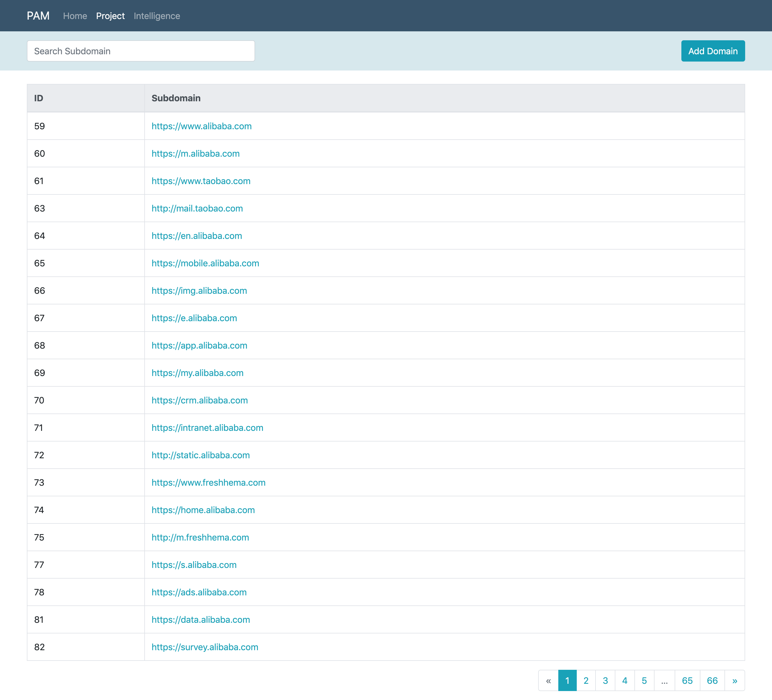The width and height of the screenshot is (772, 700).
Task: Open https://intranet.alibaba.com link
Action: tap(207, 428)
